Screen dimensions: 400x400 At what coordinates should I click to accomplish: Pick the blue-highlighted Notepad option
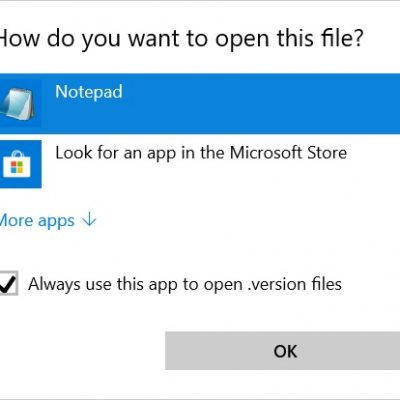point(200,104)
